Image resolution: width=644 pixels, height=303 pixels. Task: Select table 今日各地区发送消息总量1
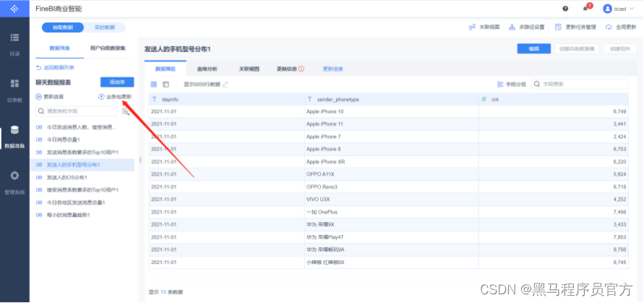coord(82,202)
